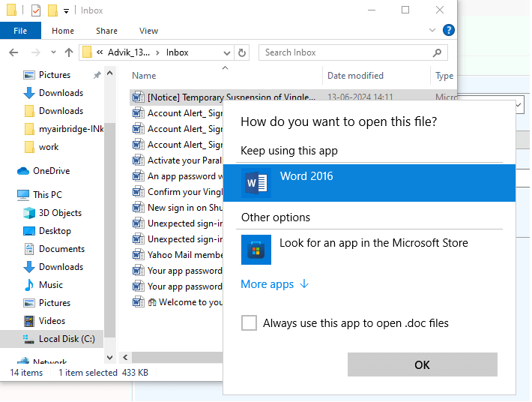The image size is (532, 402).
Task: Click the search magnifier icon
Action: (x=438, y=52)
